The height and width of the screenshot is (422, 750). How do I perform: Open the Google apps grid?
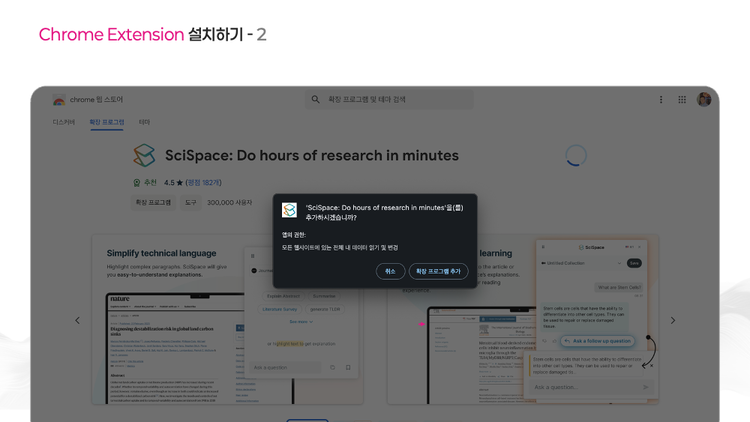pos(682,100)
